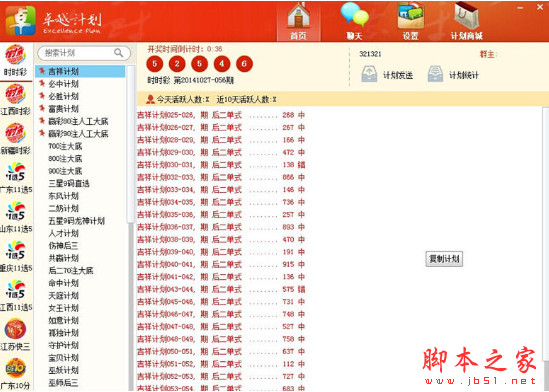Choose the 广东11选5 sidebar icon
Image resolution: width=549 pixels, height=392 pixels.
pos(15,173)
